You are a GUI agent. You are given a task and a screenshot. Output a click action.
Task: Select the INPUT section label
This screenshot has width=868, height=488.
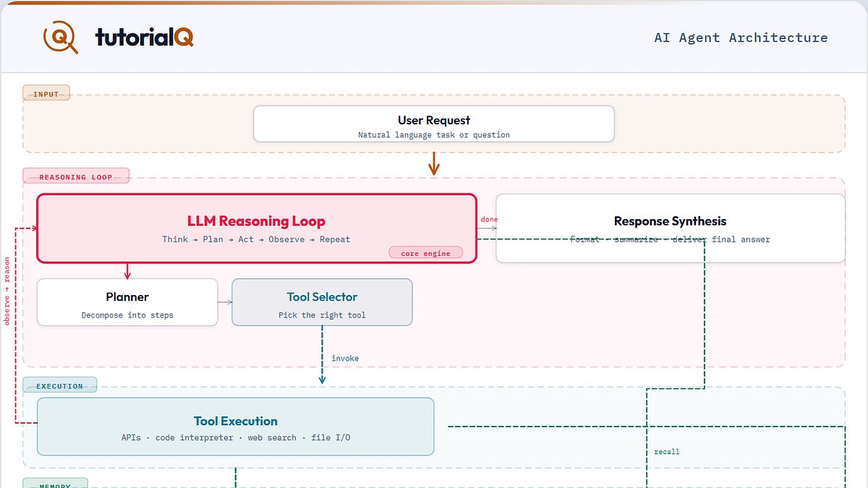coord(46,93)
